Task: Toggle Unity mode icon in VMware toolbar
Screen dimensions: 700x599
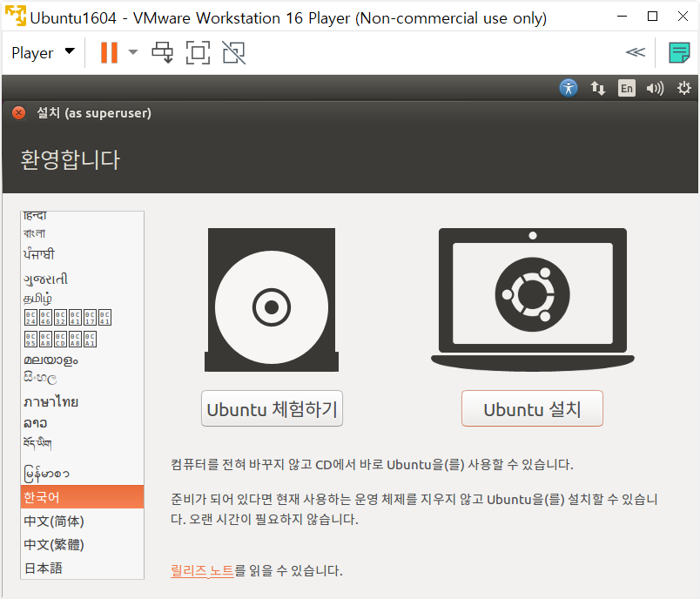Action: pyautogui.click(x=234, y=52)
